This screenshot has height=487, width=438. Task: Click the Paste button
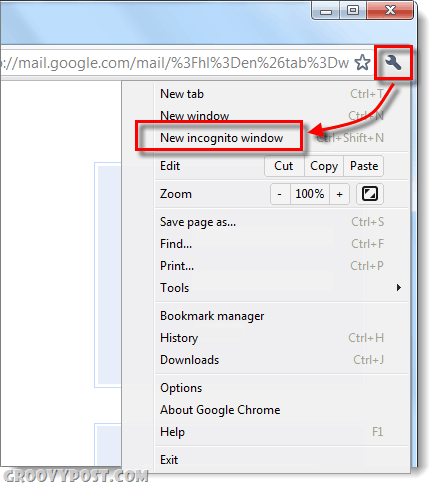click(364, 166)
